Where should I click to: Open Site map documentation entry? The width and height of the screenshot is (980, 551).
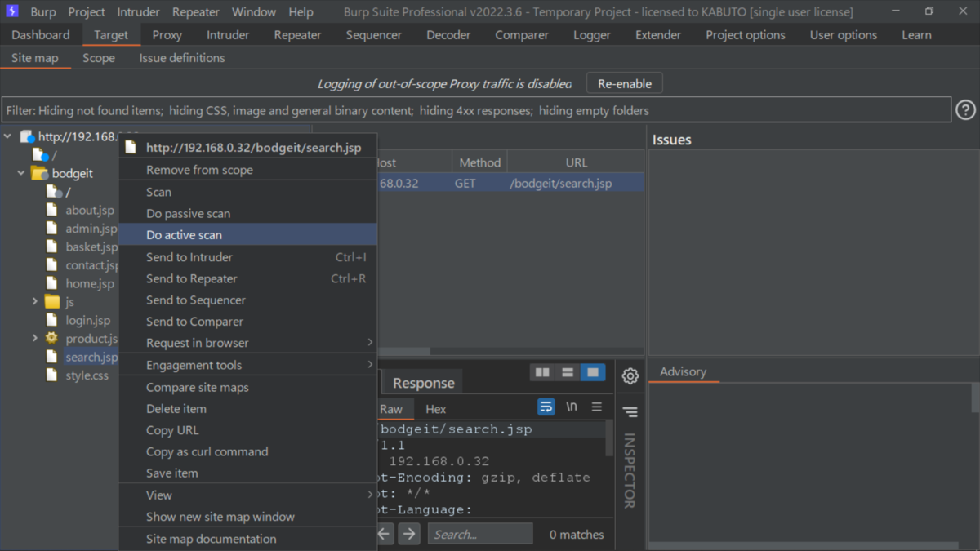point(248,539)
